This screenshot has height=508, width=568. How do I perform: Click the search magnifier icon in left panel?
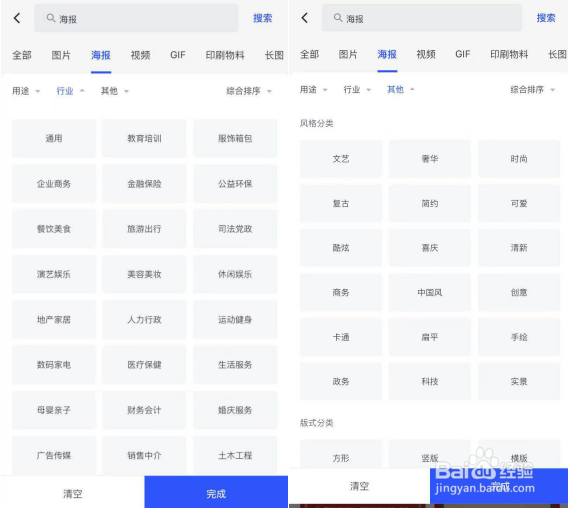click(51, 18)
